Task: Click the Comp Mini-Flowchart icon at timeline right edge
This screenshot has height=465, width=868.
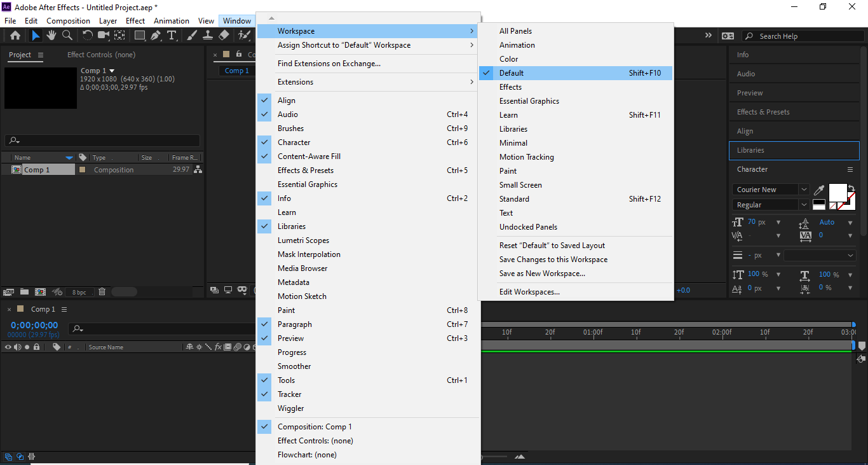Action: point(861,358)
